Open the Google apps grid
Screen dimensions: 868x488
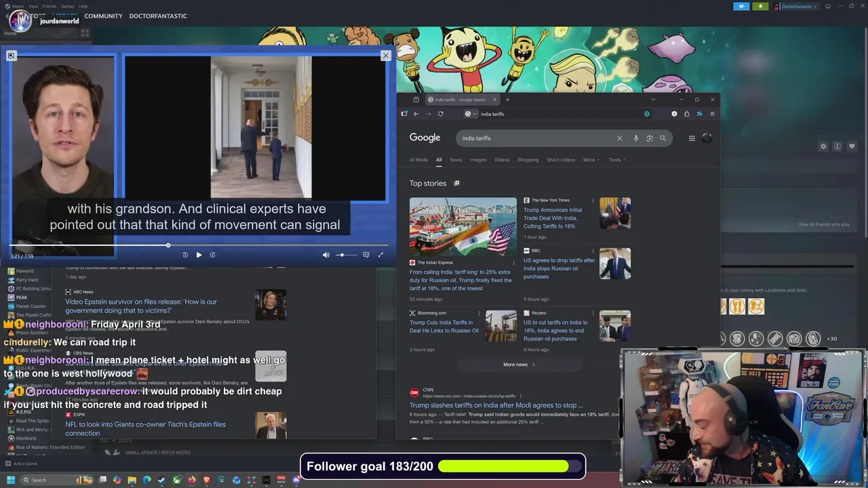pos(692,138)
